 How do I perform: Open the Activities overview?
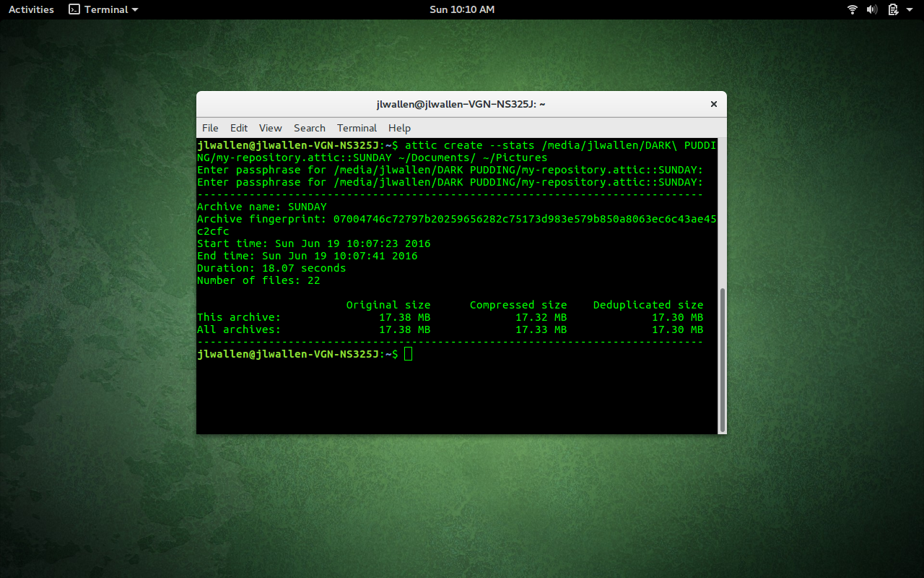[31, 9]
